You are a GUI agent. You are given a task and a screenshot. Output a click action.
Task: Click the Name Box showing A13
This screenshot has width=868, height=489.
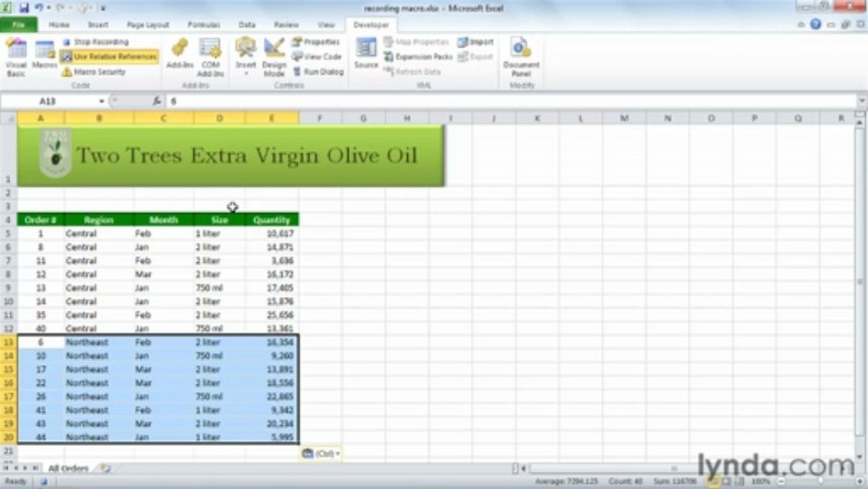pyautogui.click(x=48, y=101)
